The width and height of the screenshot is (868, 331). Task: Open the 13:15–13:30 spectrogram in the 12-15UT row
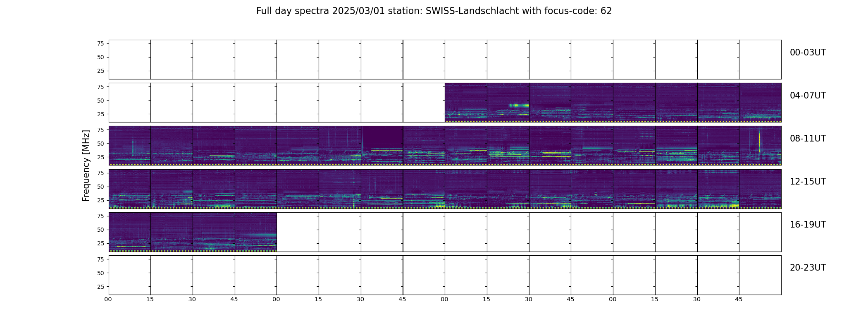[340, 189]
